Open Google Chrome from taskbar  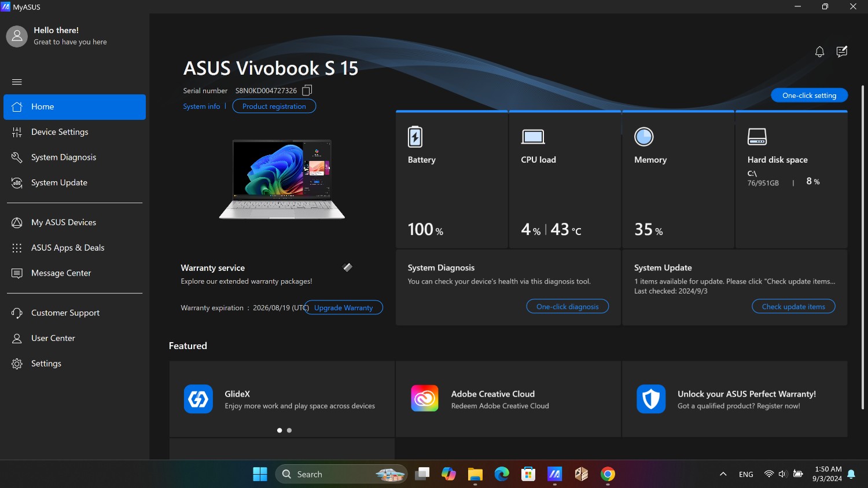coord(608,474)
